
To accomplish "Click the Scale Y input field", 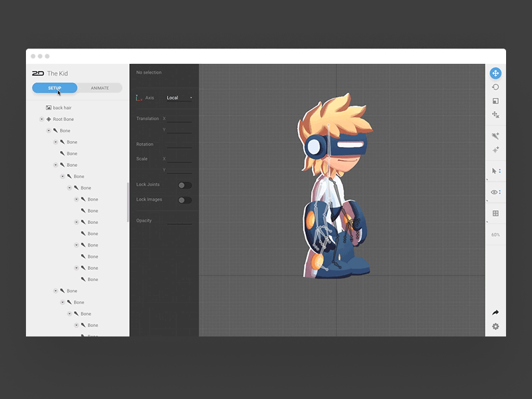I will (180, 170).
